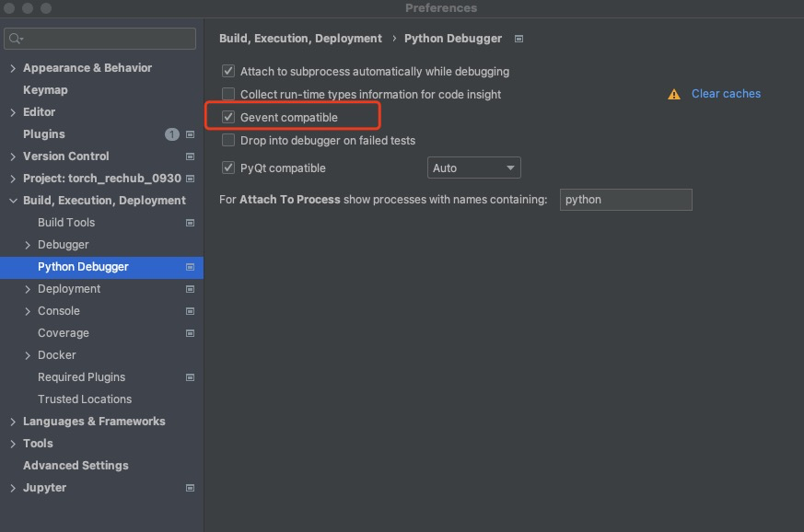Click the project-level icon beside Console
Viewport: 804px width, 532px height.
point(190,311)
